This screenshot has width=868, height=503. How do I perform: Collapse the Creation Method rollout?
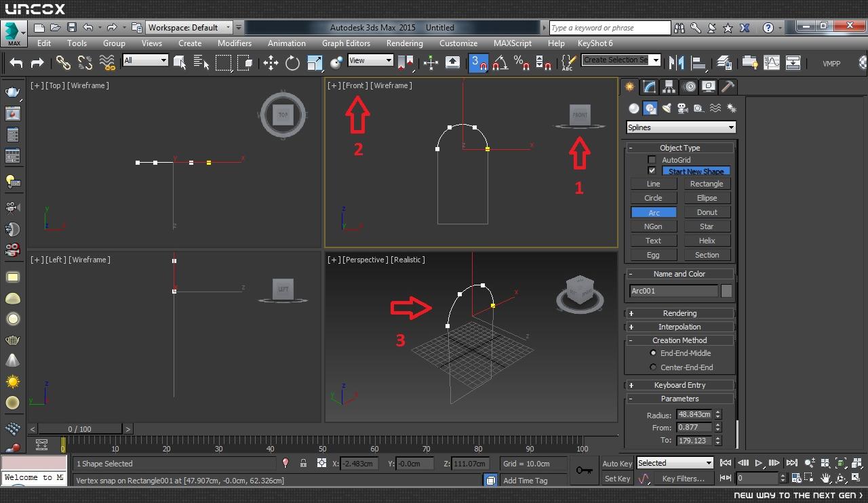coord(679,340)
